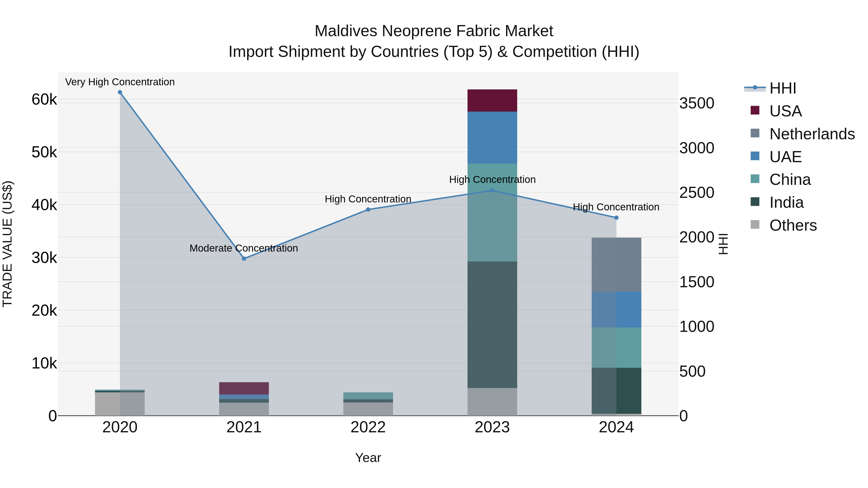Image resolution: width=868 pixels, height=488 pixels.
Task: Toggle the Others legend entry
Action: [x=783, y=225]
